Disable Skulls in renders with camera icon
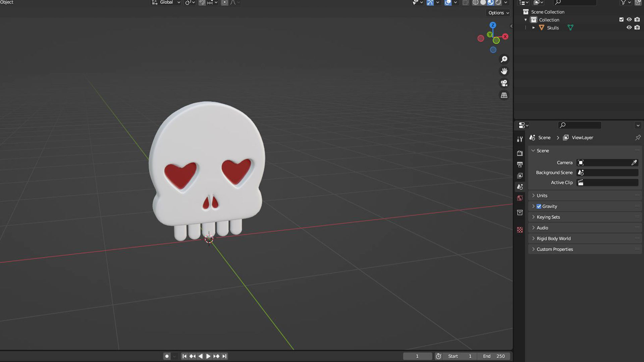The width and height of the screenshot is (644, 362). [637, 28]
